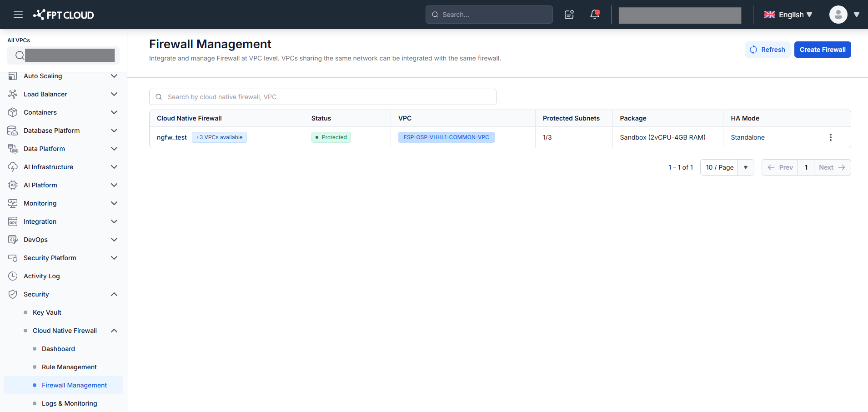This screenshot has height=412, width=868.
Task: Collapse the Security section chevron
Action: pyautogui.click(x=114, y=294)
